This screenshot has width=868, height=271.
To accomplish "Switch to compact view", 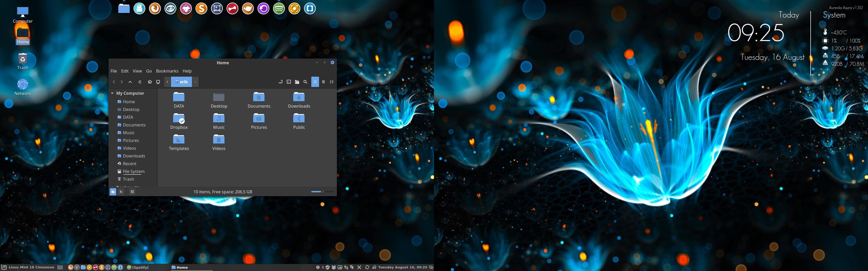I will pyautogui.click(x=331, y=82).
